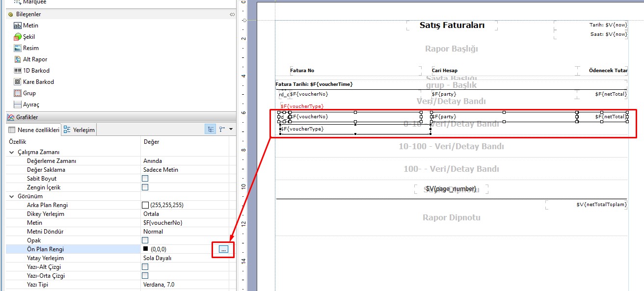
Task: Select the Şekil shape component
Action: tap(28, 37)
